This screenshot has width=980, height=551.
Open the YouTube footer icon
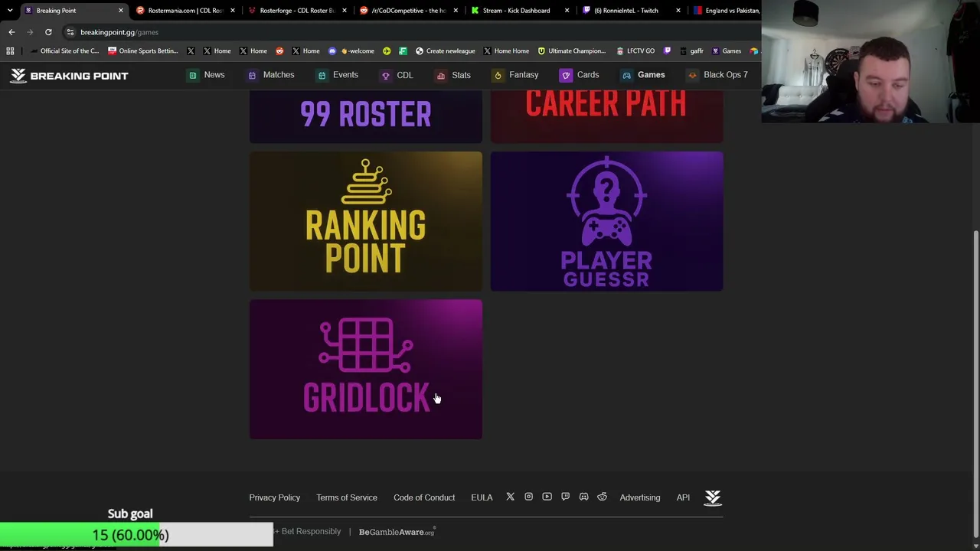click(547, 497)
